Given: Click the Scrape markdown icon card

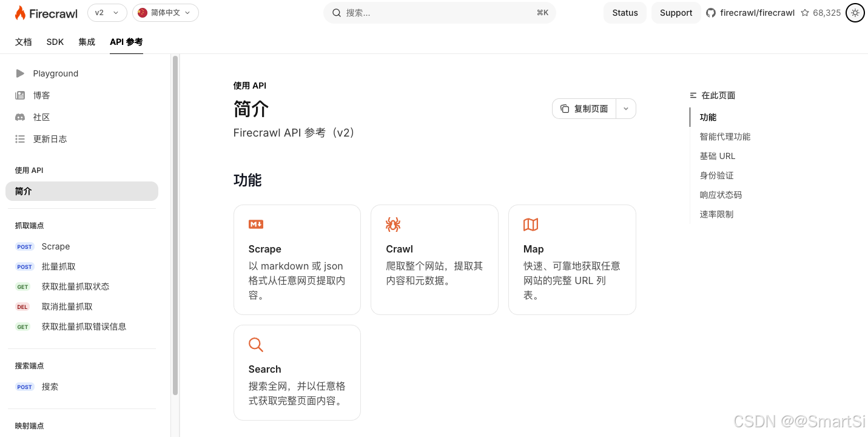Looking at the screenshot, I should (255, 224).
